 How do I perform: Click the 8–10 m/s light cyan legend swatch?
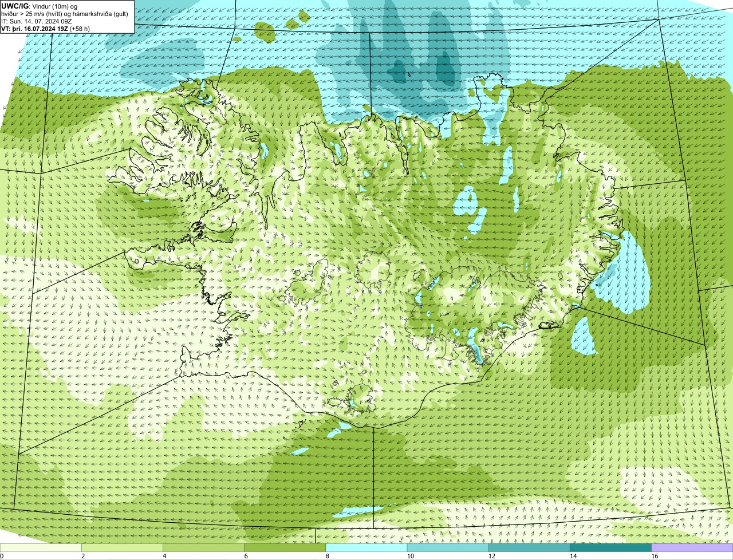click(366, 548)
